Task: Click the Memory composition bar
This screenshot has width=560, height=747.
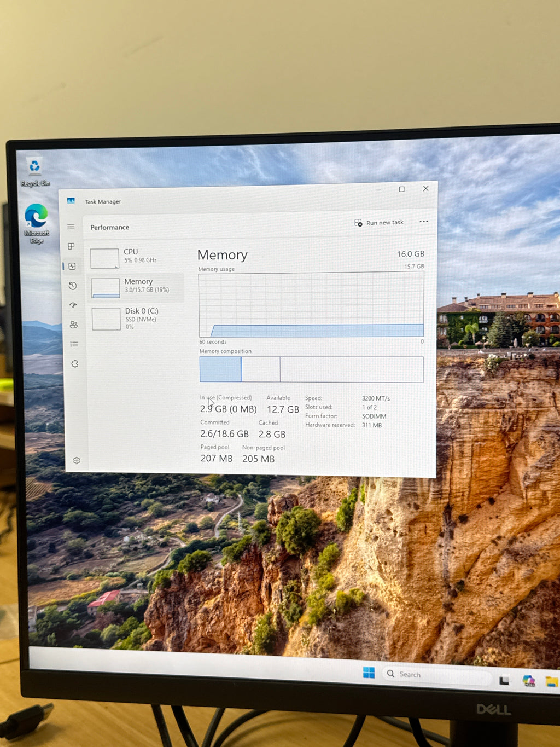Action: point(311,369)
